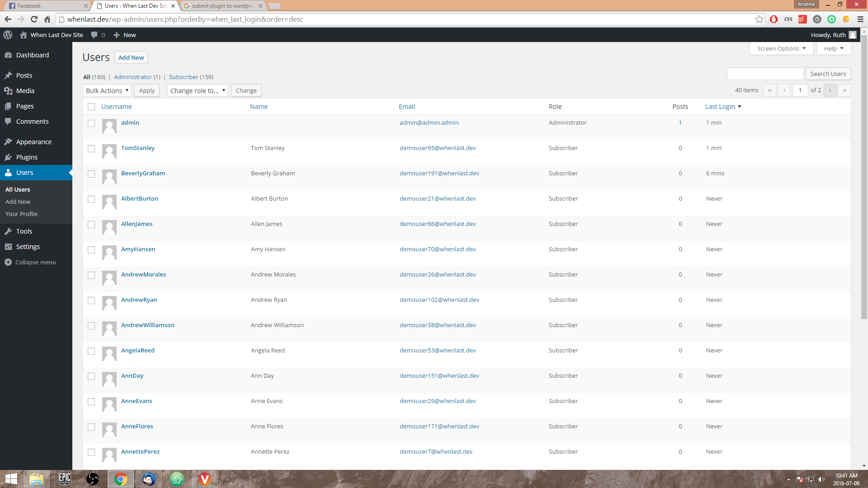Expand the Change role to dropdown

(x=197, y=90)
